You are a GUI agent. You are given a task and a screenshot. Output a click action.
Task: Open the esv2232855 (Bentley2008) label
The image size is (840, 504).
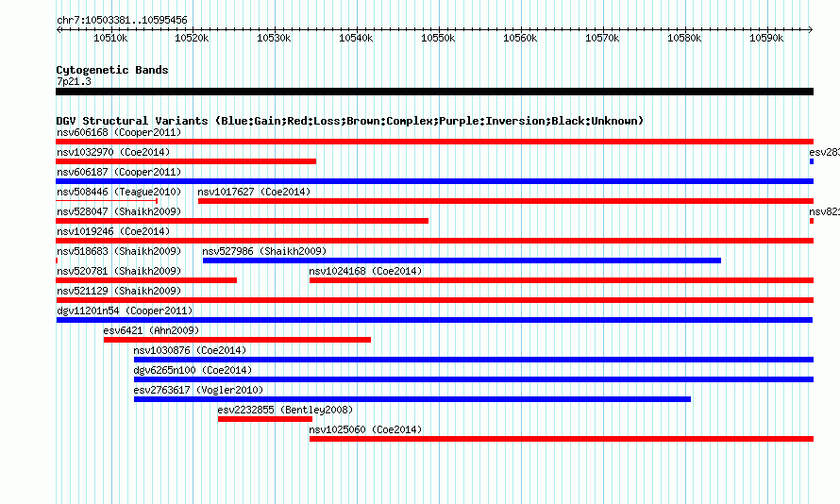click(286, 410)
